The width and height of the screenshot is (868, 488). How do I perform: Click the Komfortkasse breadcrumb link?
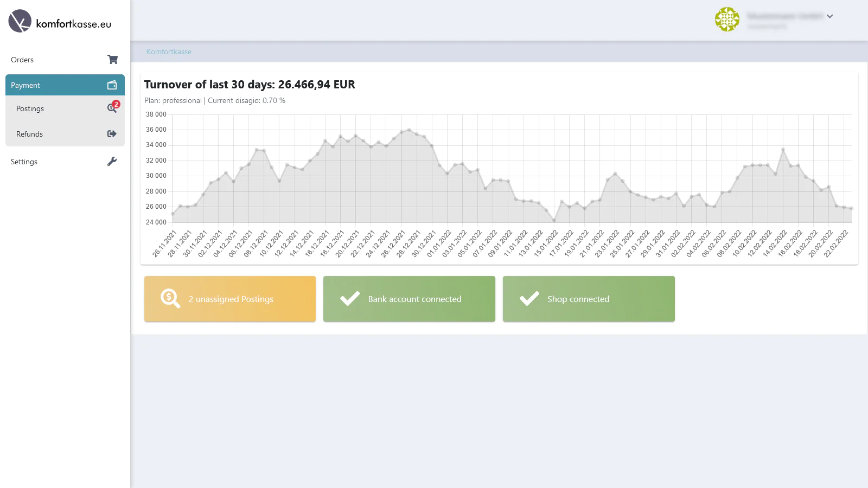(169, 52)
